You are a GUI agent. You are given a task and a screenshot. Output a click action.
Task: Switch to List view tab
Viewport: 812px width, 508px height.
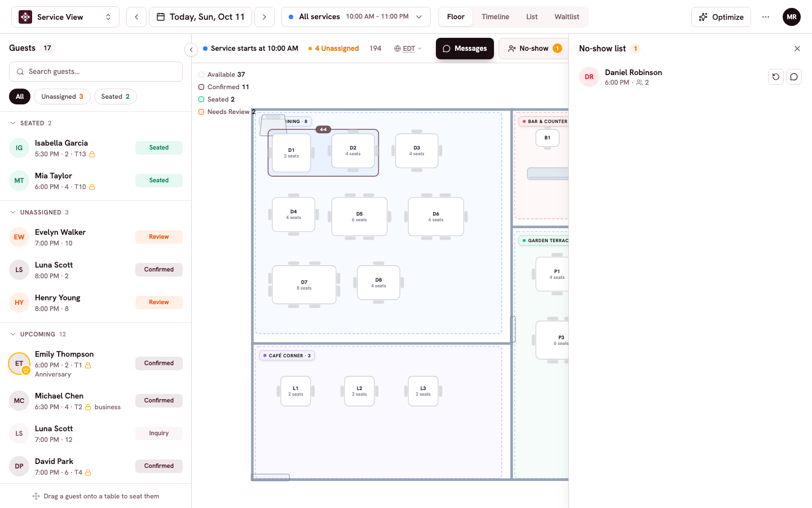(x=532, y=17)
